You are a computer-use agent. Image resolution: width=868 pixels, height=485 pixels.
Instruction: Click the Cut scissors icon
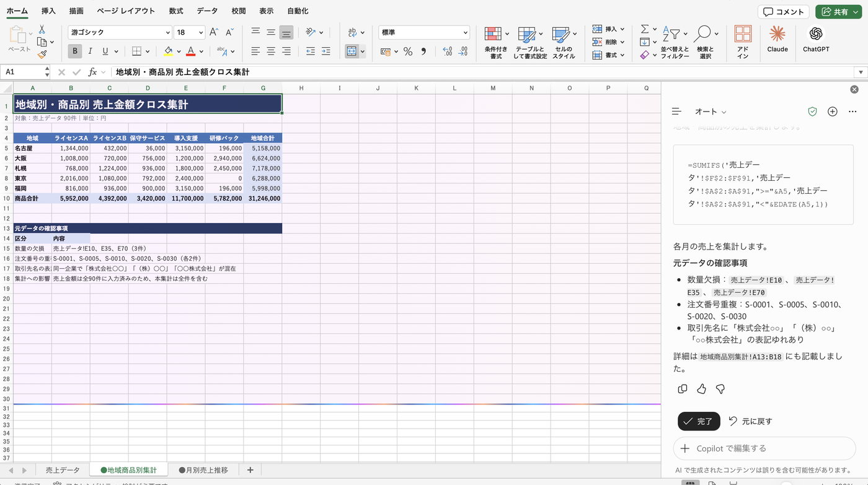click(42, 29)
